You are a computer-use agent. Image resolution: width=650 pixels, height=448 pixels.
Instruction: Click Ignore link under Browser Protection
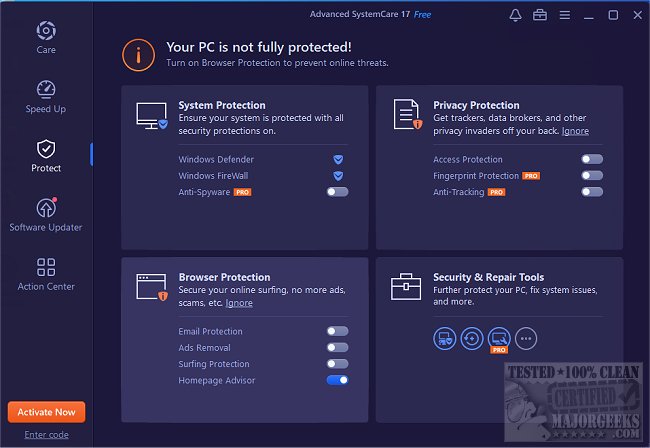pos(239,303)
